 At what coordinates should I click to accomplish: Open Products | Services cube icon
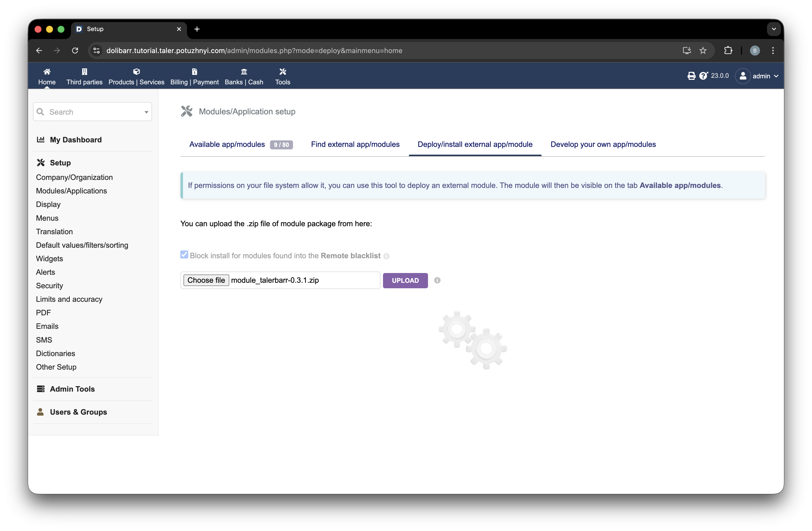point(136,72)
